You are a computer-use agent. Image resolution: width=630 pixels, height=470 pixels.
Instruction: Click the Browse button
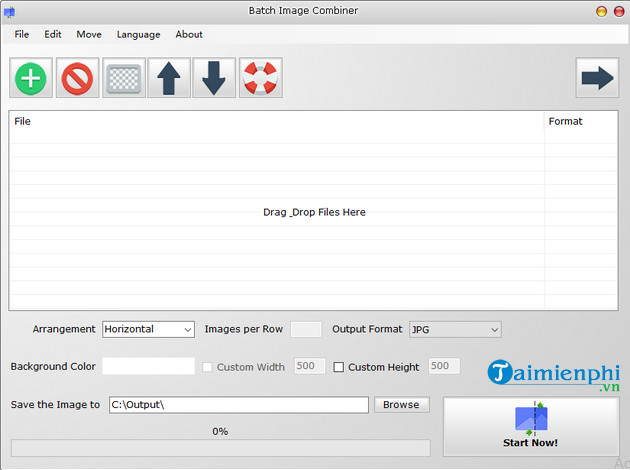pyautogui.click(x=401, y=405)
